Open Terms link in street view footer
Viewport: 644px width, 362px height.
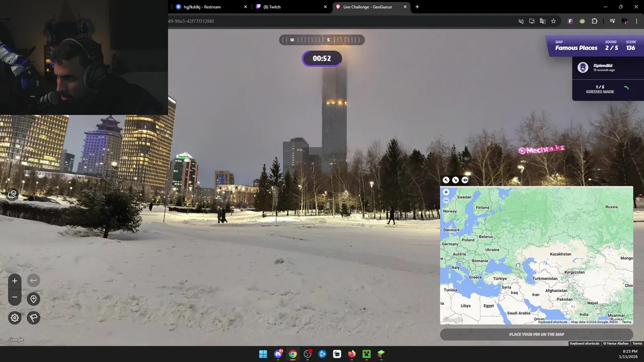637,343
